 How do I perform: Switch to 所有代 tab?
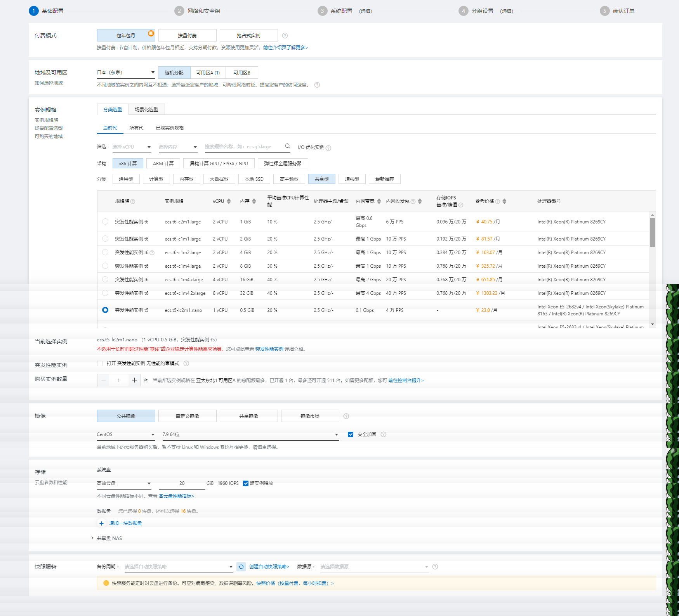point(136,128)
